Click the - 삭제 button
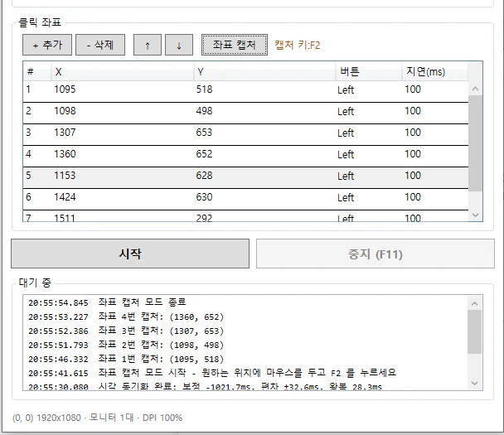 point(100,45)
